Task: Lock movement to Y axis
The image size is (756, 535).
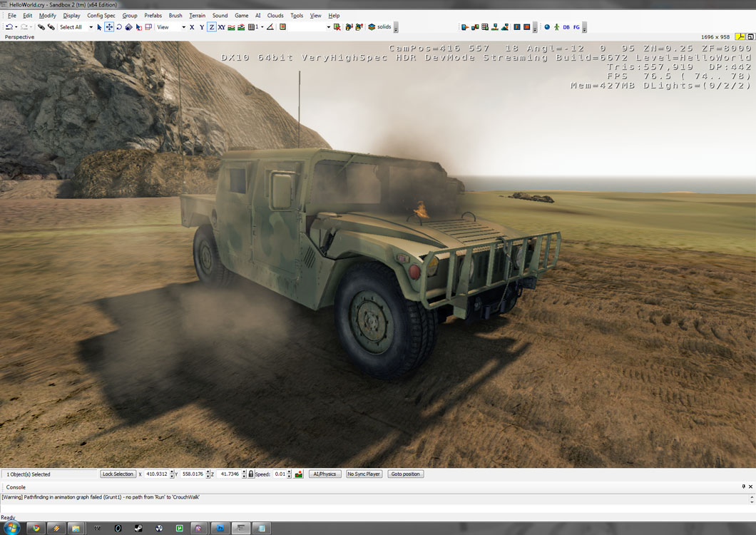Action: (202, 27)
